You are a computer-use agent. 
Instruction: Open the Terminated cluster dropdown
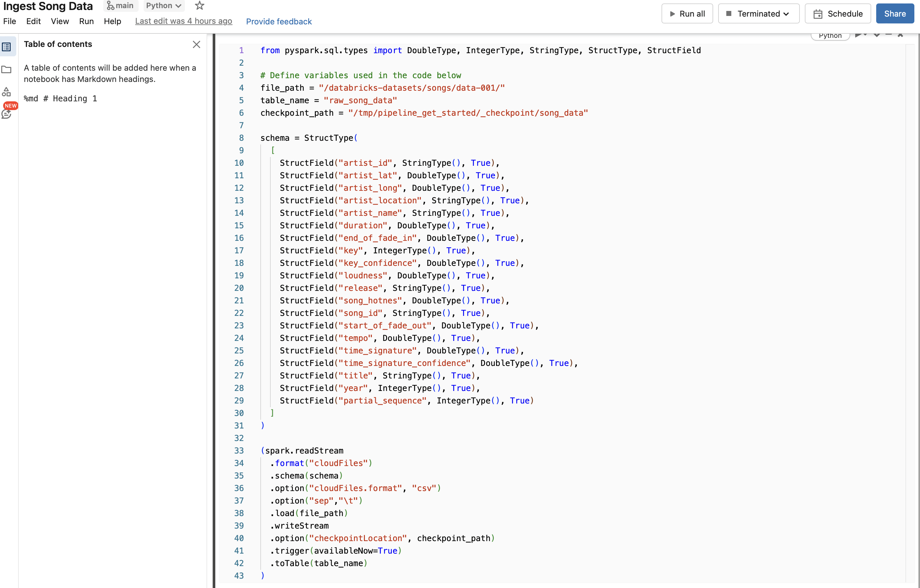pyautogui.click(x=759, y=13)
